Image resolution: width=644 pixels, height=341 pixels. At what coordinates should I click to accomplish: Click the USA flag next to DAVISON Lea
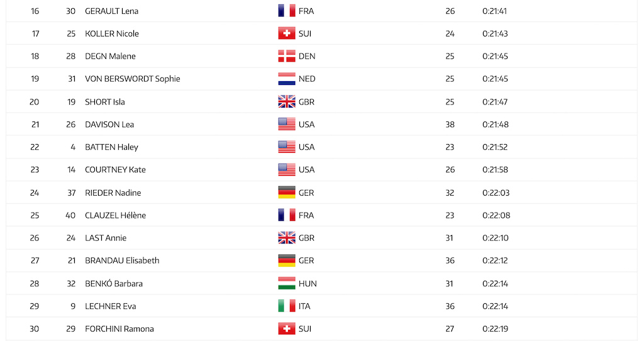pos(287,124)
